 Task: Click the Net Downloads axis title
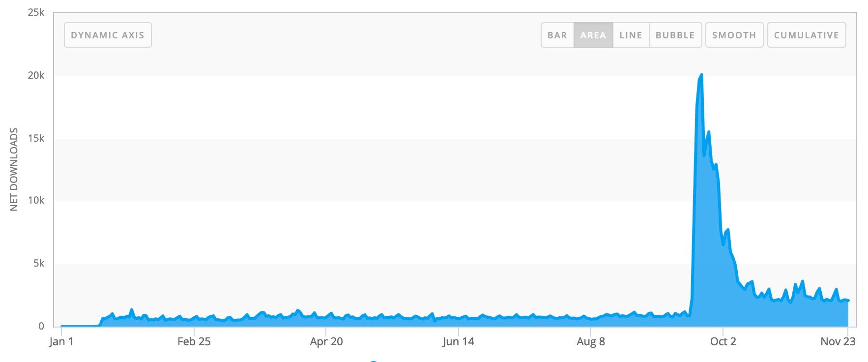pos(14,170)
